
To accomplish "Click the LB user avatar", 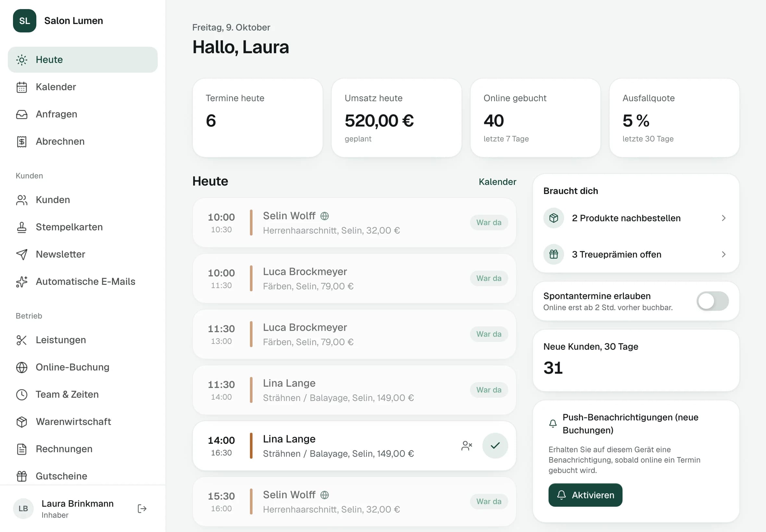I will [23, 509].
